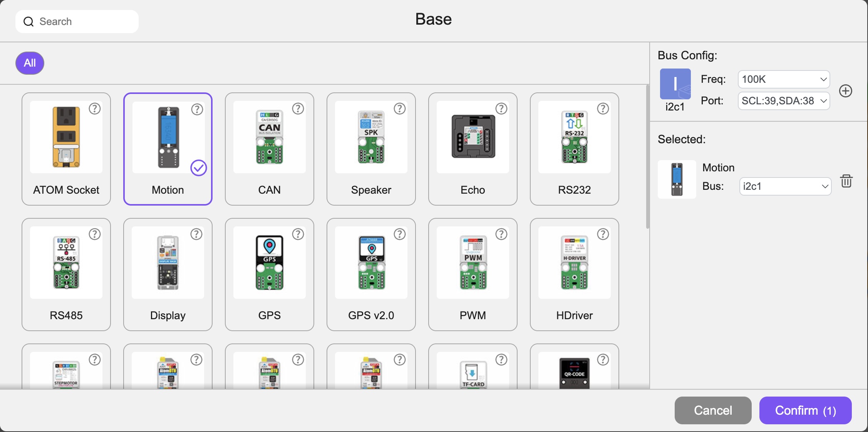Open the Motion Bus i2c1 dropdown
Image resolution: width=868 pixels, height=432 pixels.
point(785,186)
